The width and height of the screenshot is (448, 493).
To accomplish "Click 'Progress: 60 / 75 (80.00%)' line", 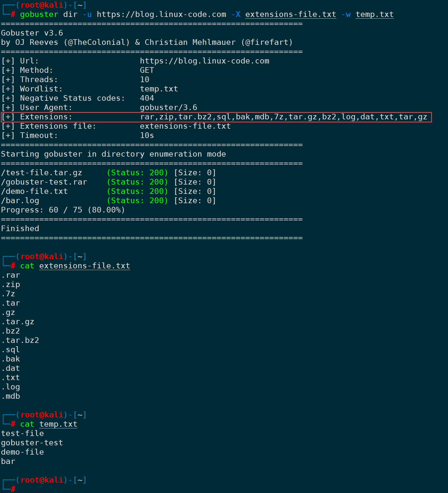I will coord(63,210).
